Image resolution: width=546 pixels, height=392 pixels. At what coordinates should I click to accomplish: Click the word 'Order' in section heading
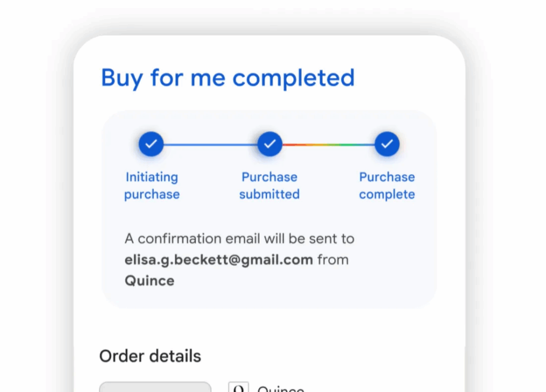122,356
